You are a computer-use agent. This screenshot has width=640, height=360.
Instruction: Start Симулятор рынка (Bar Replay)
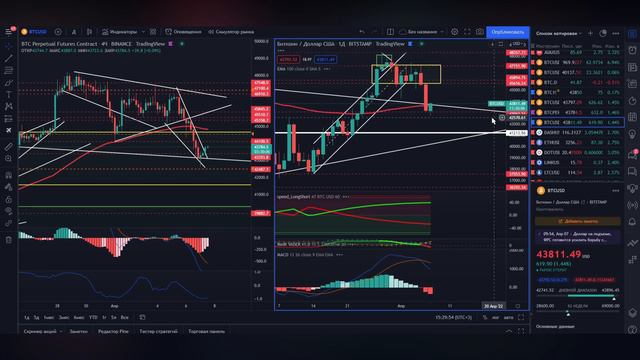[231, 32]
